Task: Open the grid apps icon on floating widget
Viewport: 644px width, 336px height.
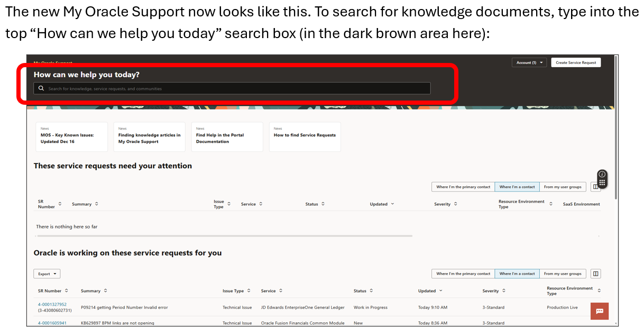Action: tap(602, 182)
